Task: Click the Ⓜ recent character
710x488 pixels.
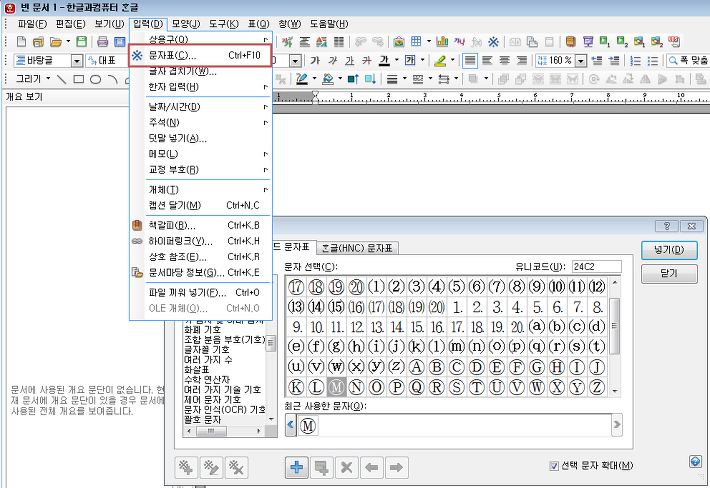Action: [x=308, y=426]
